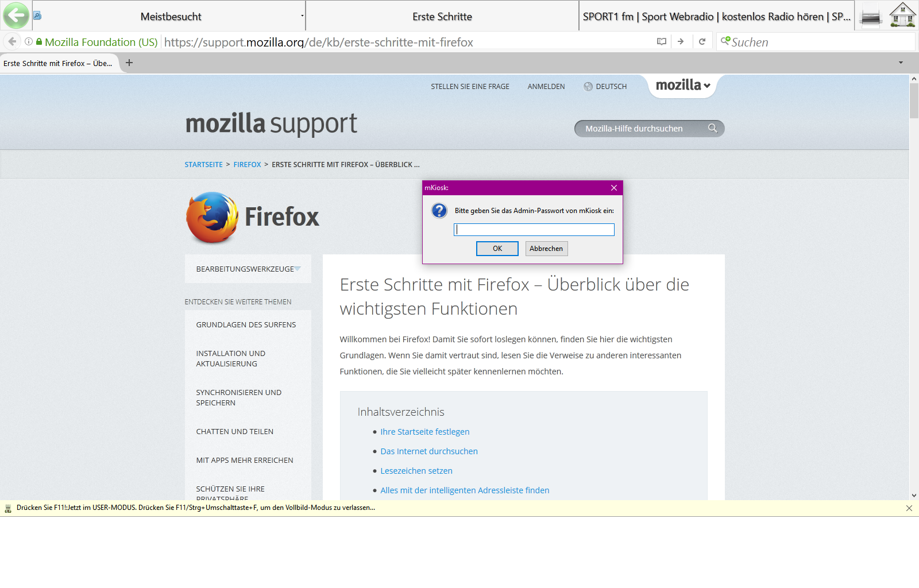
Task: Open Grundlagen des Surfens topic
Action: pos(246,325)
